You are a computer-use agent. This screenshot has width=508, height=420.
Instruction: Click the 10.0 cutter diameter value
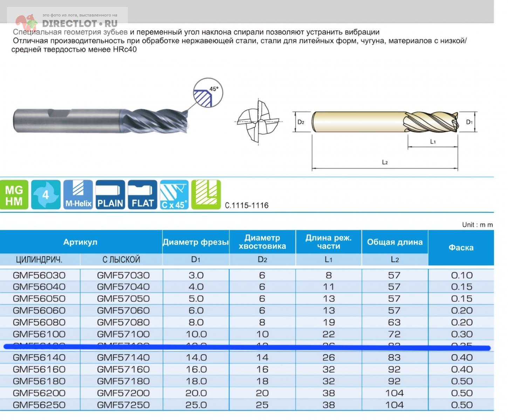click(x=196, y=334)
